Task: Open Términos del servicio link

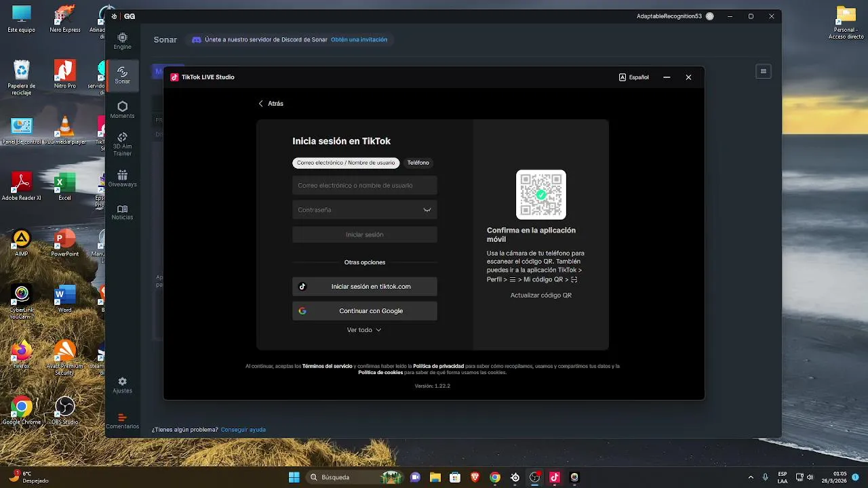Action: (328, 366)
